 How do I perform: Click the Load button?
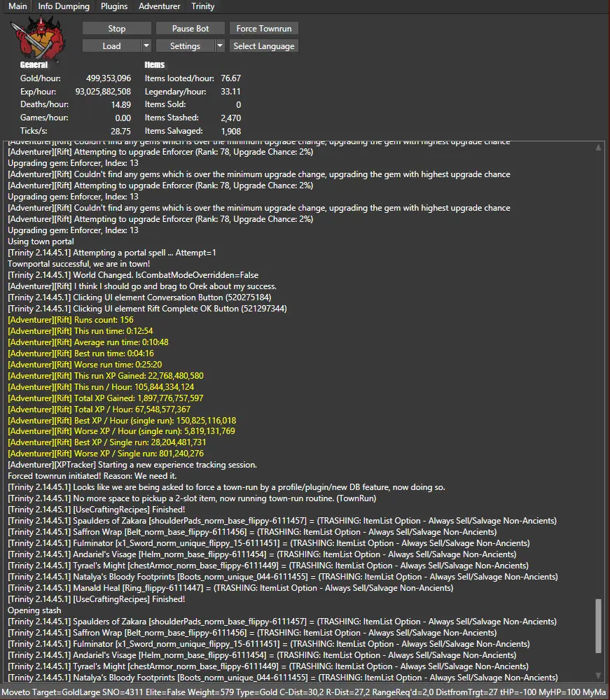[111, 46]
